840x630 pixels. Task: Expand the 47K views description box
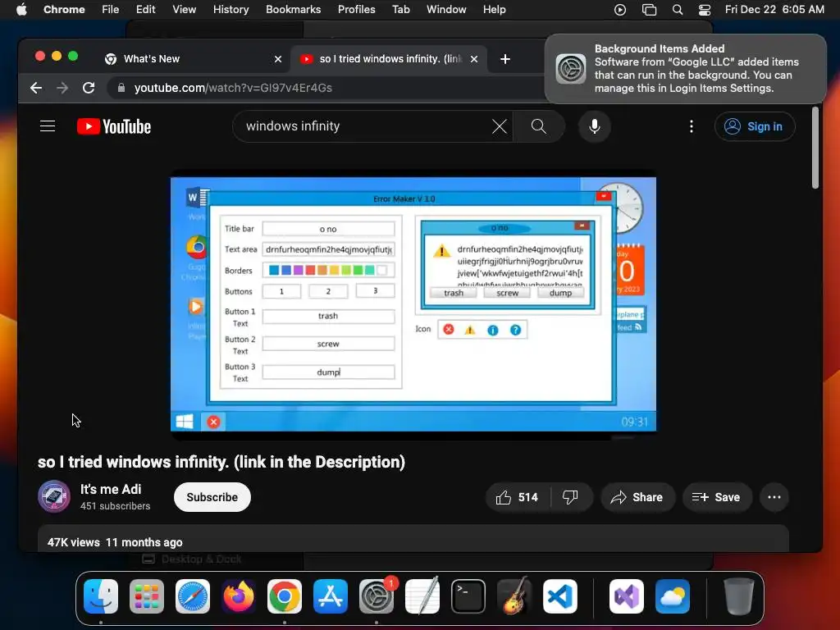click(x=413, y=539)
